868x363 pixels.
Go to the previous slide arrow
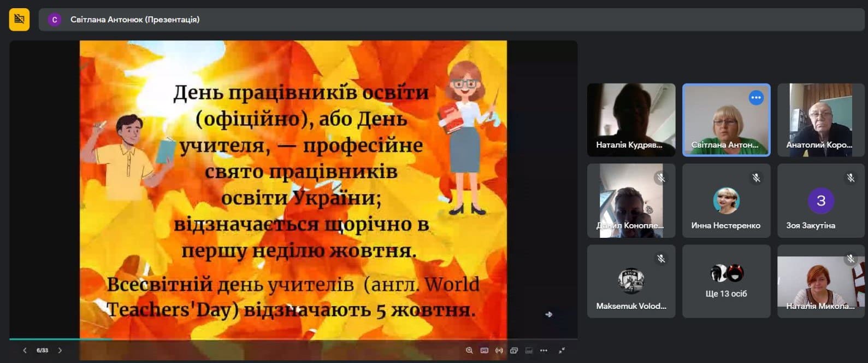coord(25,350)
